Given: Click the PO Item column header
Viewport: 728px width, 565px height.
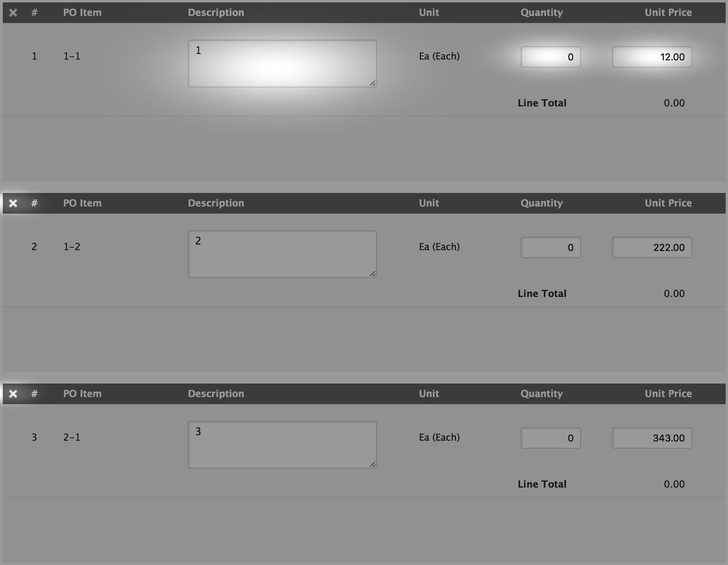Looking at the screenshot, I should coord(82,12).
